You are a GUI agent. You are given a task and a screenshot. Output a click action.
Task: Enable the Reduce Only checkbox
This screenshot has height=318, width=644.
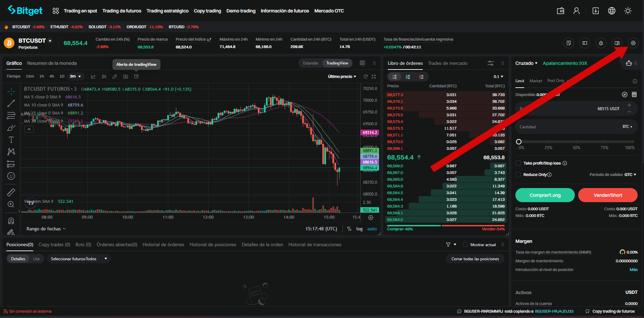(518, 175)
